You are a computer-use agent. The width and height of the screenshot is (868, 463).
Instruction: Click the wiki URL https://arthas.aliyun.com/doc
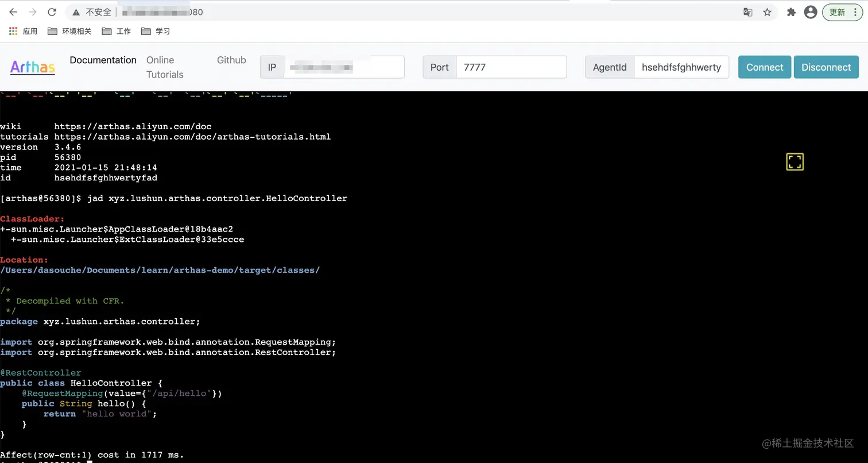pyautogui.click(x=133, y=126)
